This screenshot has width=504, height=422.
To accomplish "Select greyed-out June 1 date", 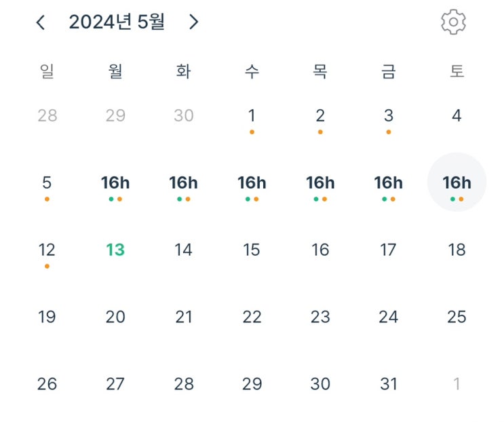I will [x=457, y=384].
